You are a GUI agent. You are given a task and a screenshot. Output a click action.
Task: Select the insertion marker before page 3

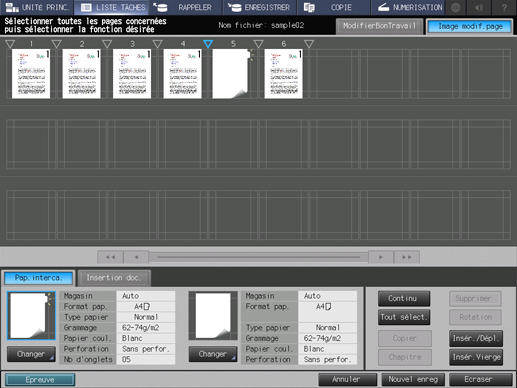point(107,44)
